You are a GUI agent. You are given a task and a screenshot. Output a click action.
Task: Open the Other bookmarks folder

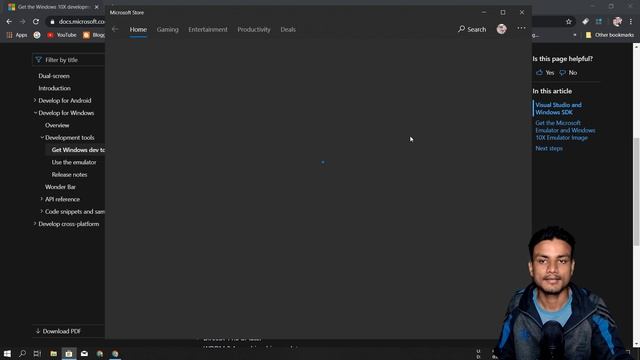(610, 35)
